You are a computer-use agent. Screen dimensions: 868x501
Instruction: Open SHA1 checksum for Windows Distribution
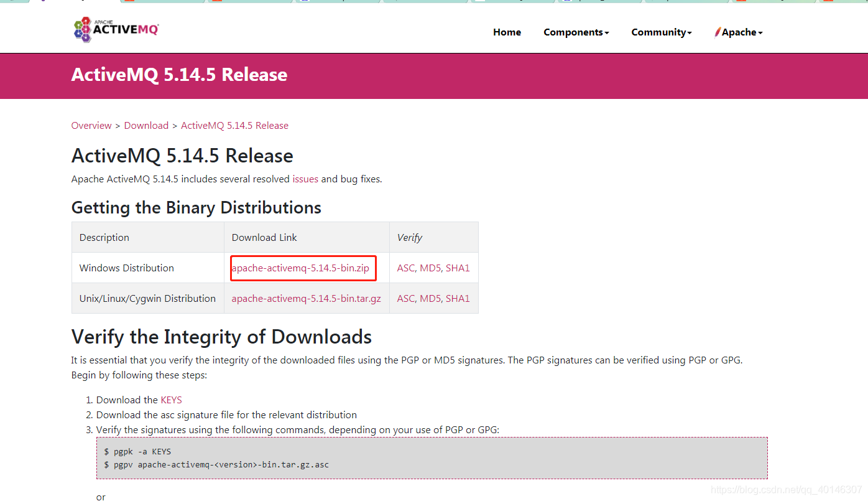[458, 268]
